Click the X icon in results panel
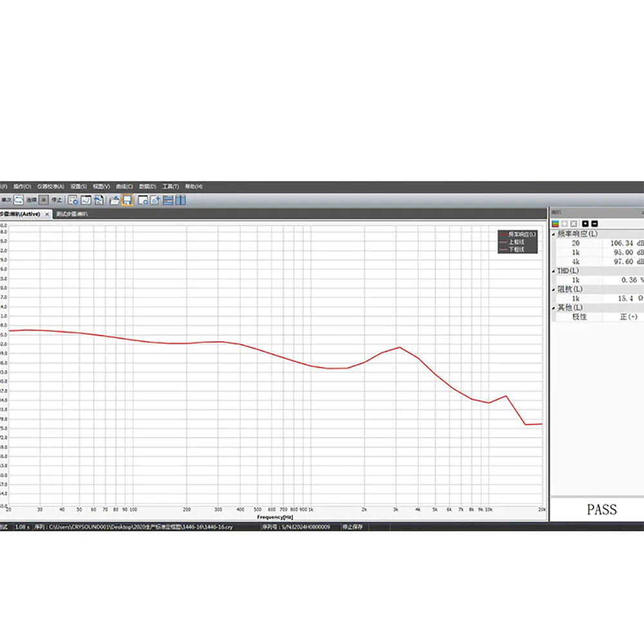This screenshot has height=644, width=644. (x=574, y=224)
